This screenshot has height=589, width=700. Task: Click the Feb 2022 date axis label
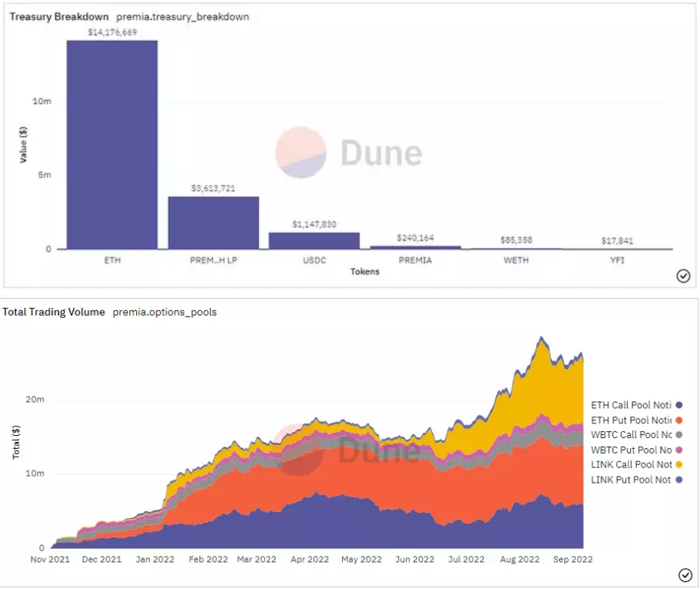(208, 559)
